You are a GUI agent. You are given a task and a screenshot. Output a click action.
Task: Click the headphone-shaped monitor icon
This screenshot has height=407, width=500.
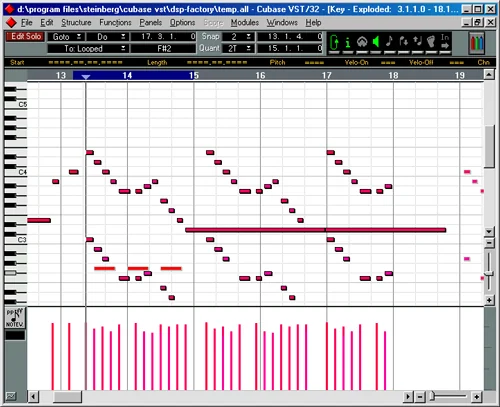pos(362,43)
